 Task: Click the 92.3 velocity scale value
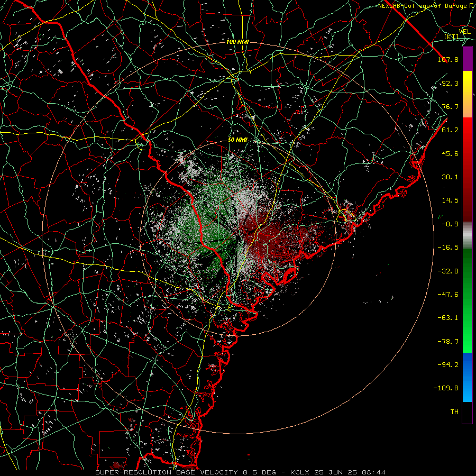pyautogui.click(x=450, y=83)
